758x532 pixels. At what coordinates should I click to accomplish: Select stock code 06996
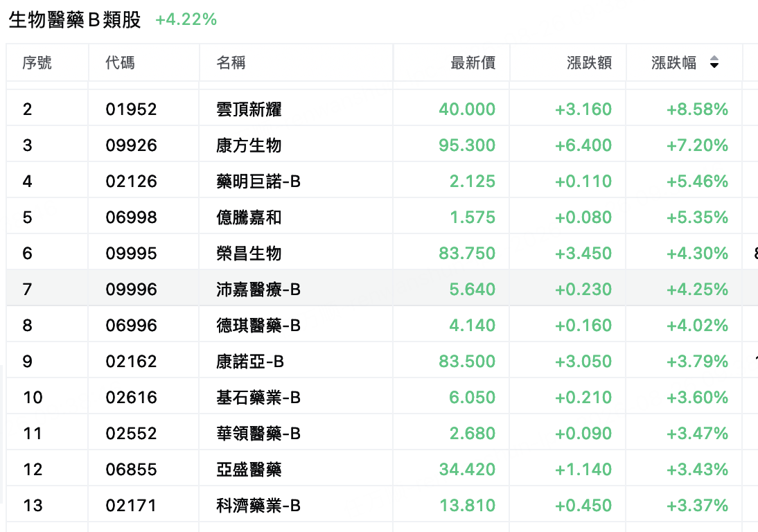click(131, 325)
